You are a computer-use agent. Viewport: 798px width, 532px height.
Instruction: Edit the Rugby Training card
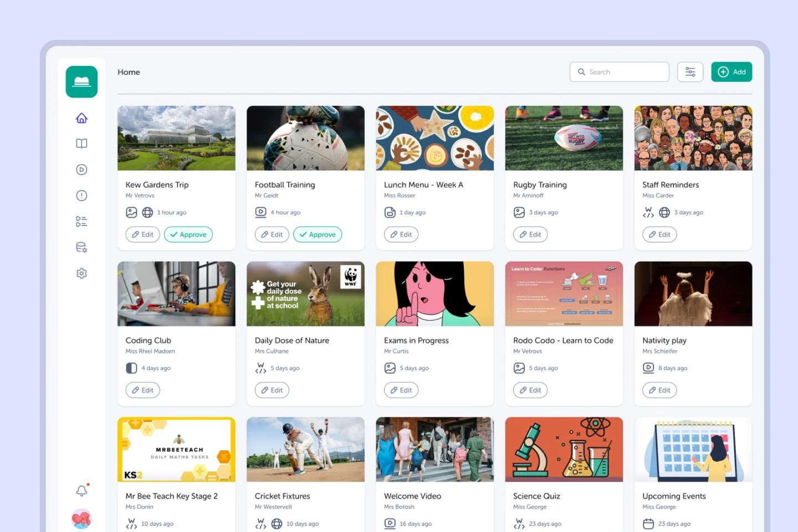(x=530, y=234)
